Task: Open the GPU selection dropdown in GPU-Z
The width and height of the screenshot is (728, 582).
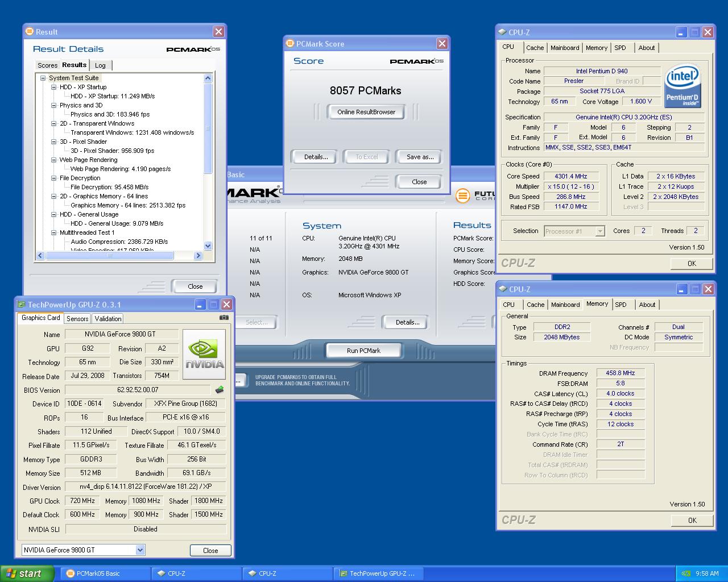Action: (140, 550)
